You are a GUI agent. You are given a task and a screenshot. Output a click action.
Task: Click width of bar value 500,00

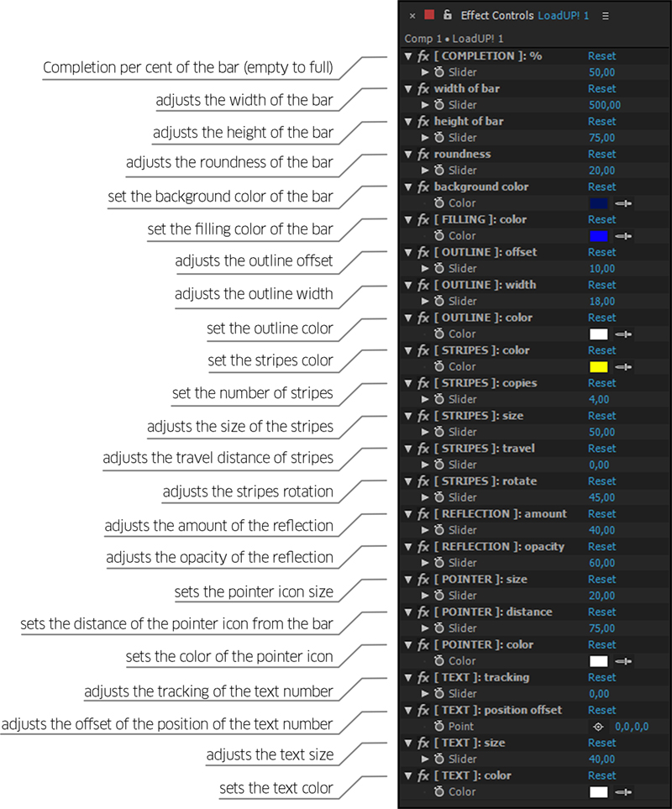click(x=605, y=105)
